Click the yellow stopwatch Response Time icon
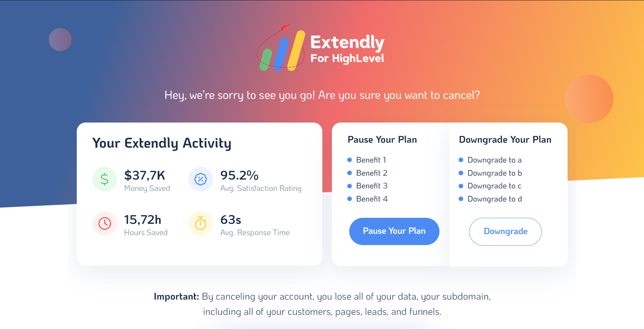The height and width of the screenshot is (329, 644). coord(201,223)
